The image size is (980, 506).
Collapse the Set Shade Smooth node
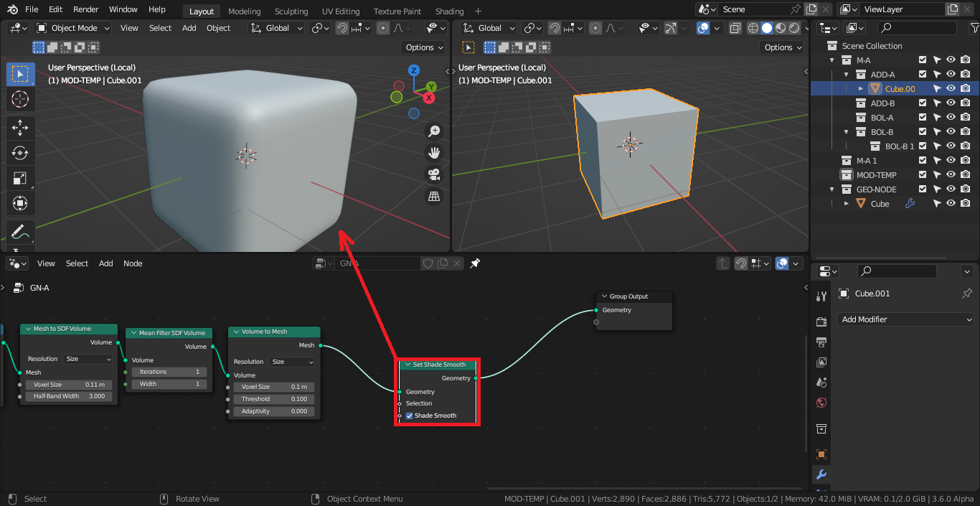coord(407,365)
